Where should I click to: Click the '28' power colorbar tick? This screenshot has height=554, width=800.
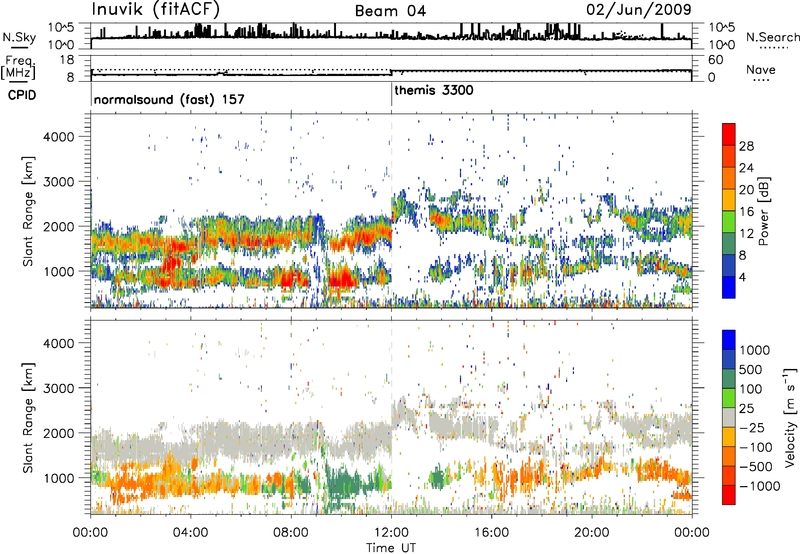746,146
